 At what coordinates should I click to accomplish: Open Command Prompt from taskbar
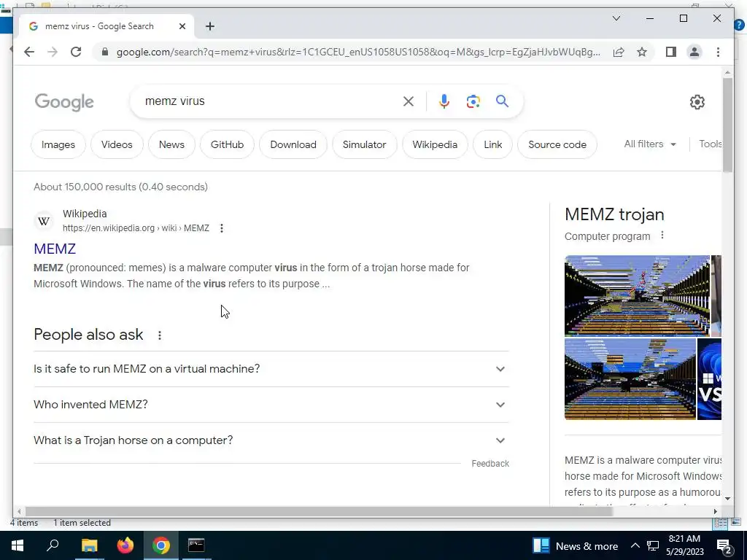point(196,545)
